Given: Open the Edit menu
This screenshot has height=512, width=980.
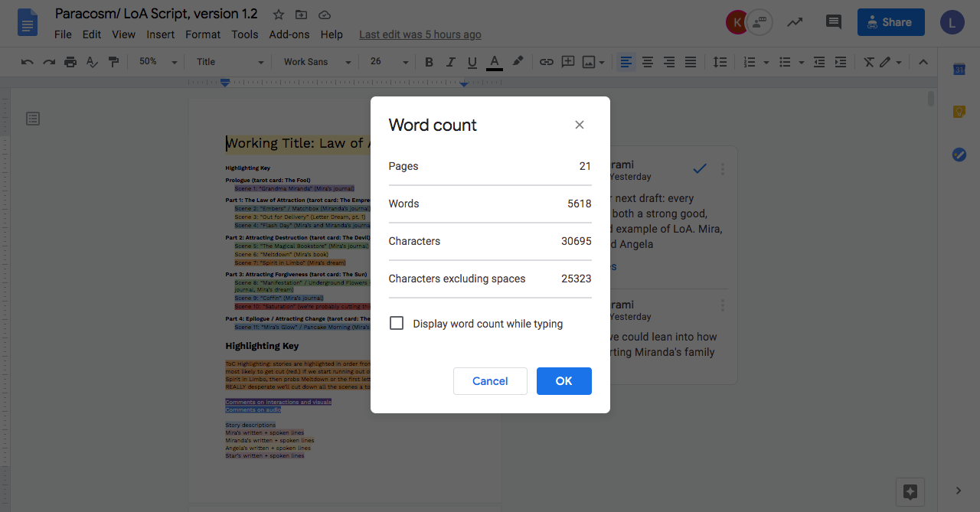Looking at the screenshot, I should [x=92, y=34].
